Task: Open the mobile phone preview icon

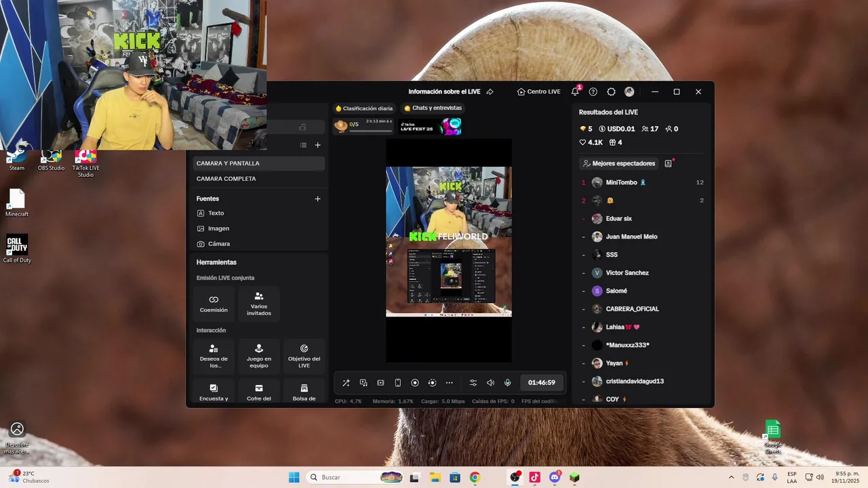Action: [x=398, y=383]
